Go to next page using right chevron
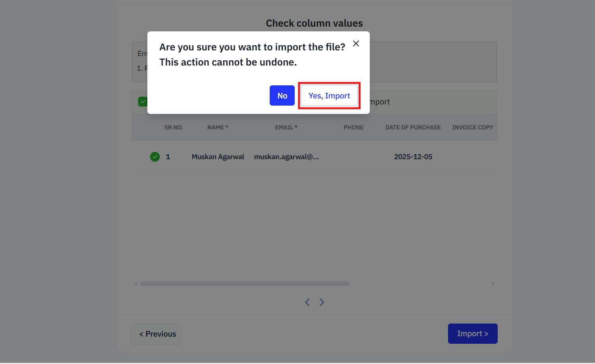 point(322,302)
